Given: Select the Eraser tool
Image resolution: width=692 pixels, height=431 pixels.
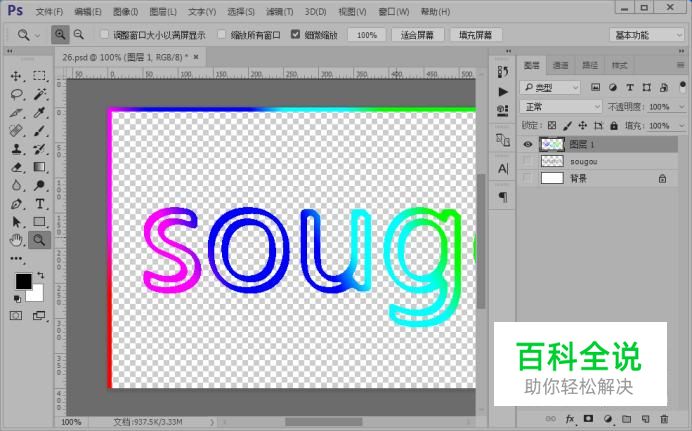Looking at the screenshot, I should pos(16,167).
